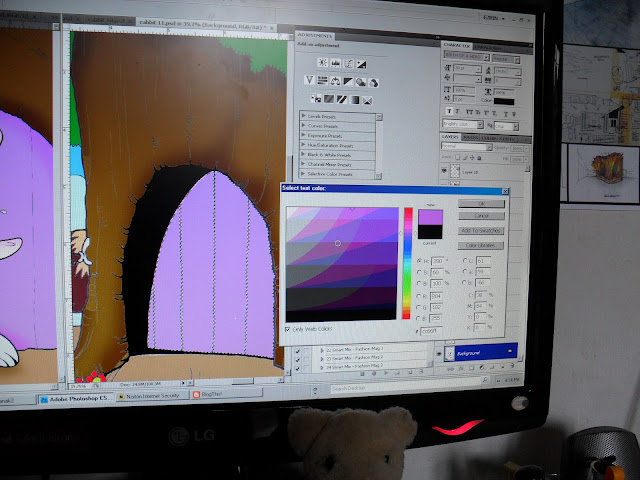Click the Character panel black color swatch

point(504,102)
